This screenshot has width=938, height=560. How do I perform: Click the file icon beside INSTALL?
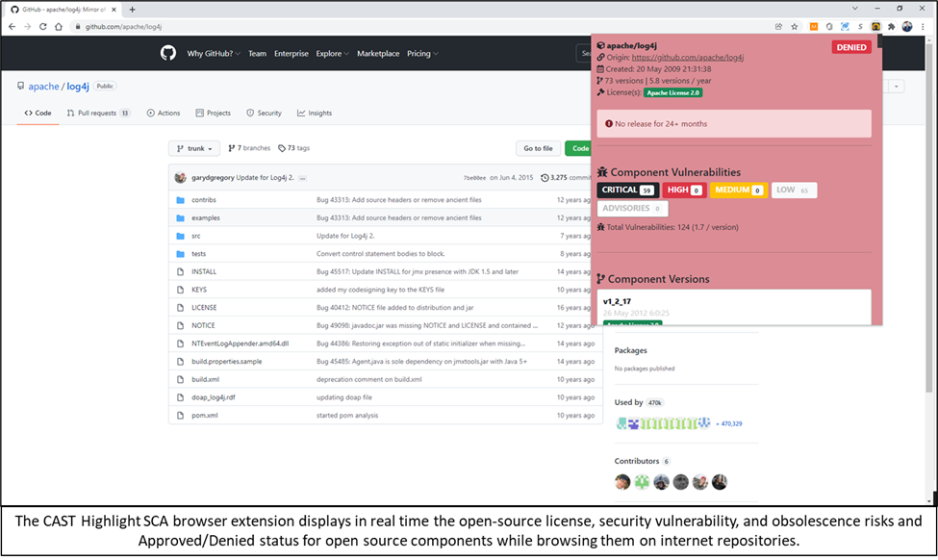(180, 271)
